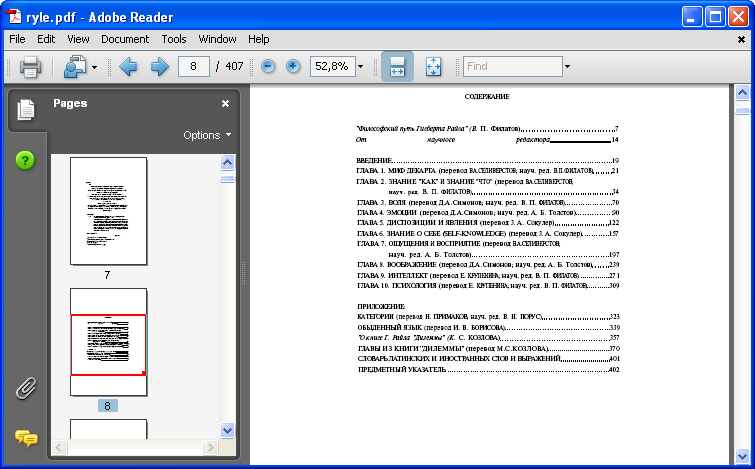Select the page 7 thumbnail
The height and width of the screenshot is (469, 755).
click(x=108, y=211)
